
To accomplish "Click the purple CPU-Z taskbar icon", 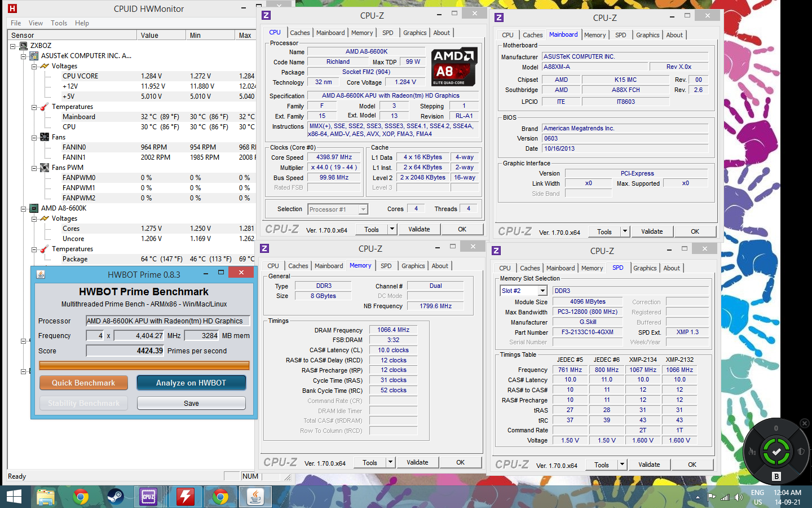I will [x=148, y=497].
